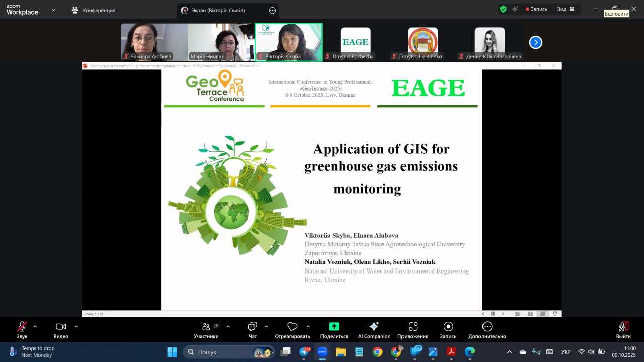Select Ельнара Аюбова's video thumbnail
The width and height of the screenshot is (644, 362).
click(x=154, y=42)
